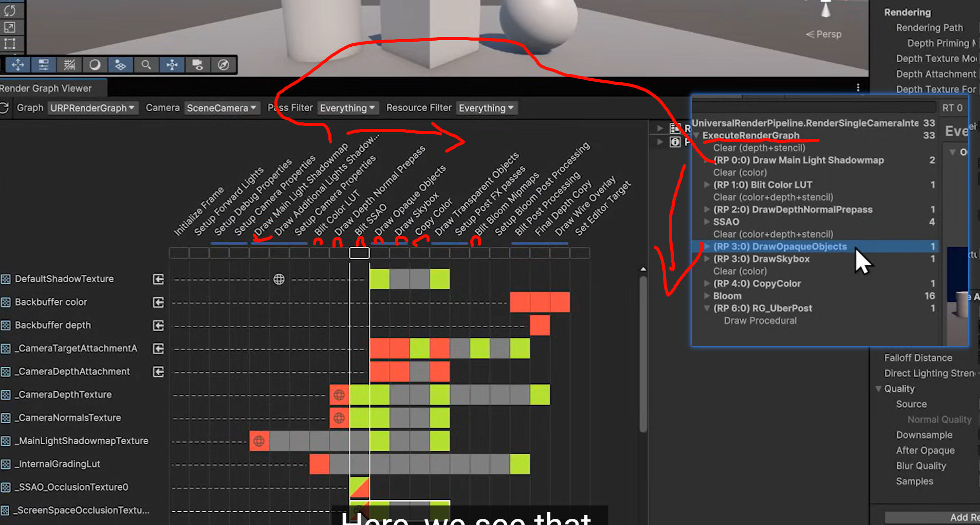Expand the CopyColor render pass
The image size is (980, 525).
707,283
